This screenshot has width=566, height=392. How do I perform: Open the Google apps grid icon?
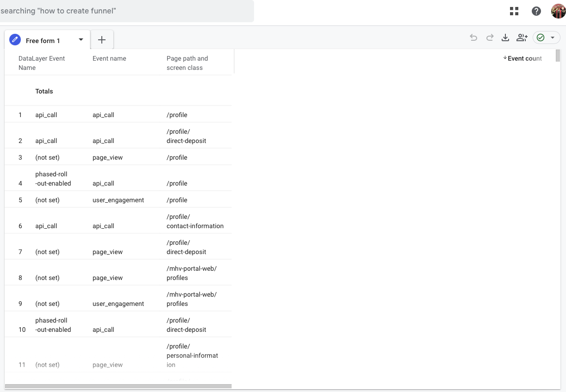[514, 11]
